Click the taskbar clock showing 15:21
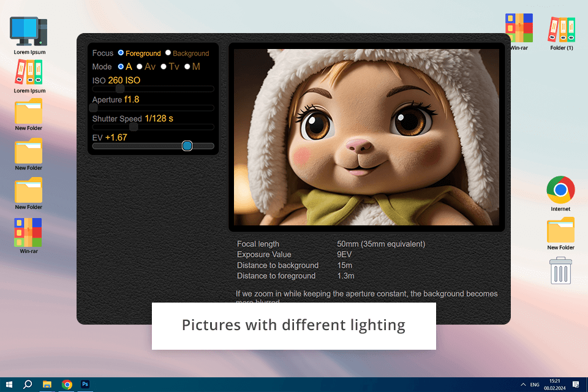588x392 pixels. 555,385
